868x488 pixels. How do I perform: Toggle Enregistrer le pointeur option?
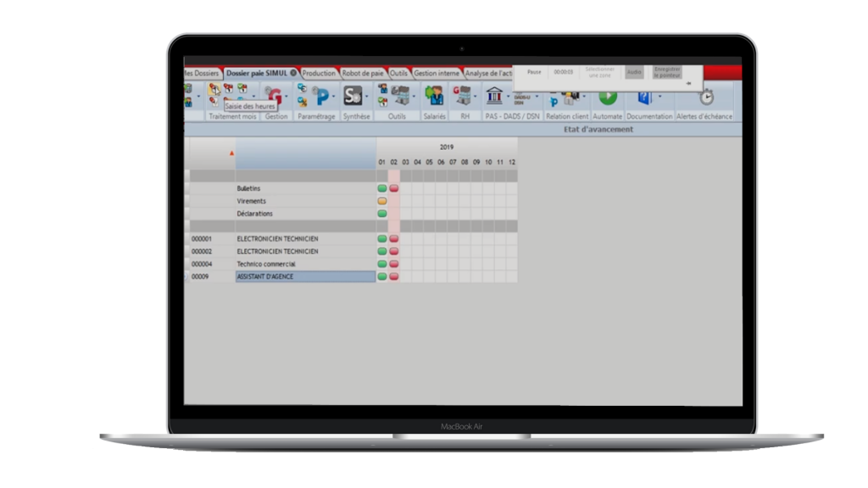(x=667, y=72)
